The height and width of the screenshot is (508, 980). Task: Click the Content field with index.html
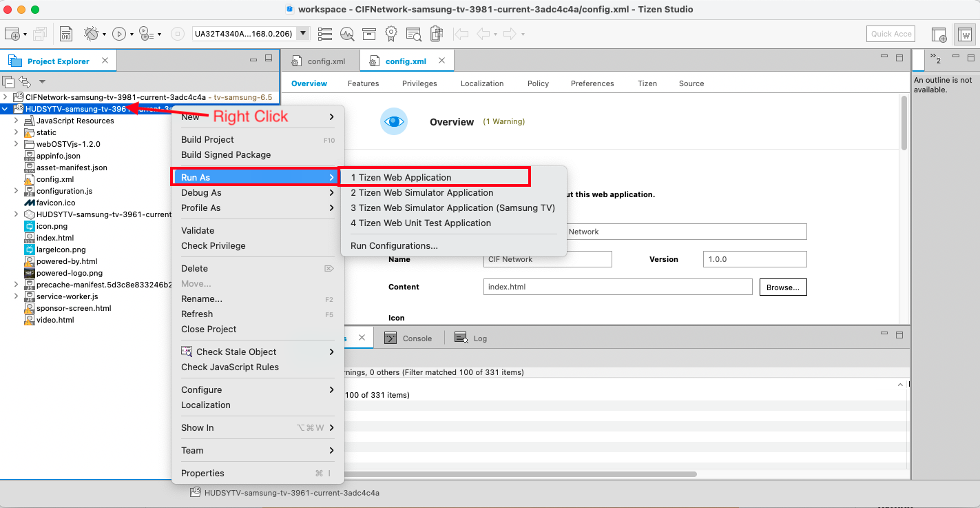click(x=618, y=287)
